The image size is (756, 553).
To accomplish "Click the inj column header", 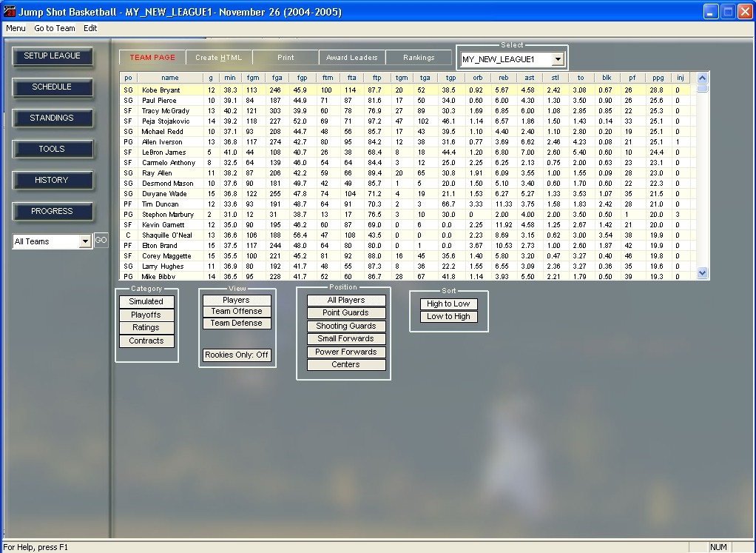I will (681, 78).
